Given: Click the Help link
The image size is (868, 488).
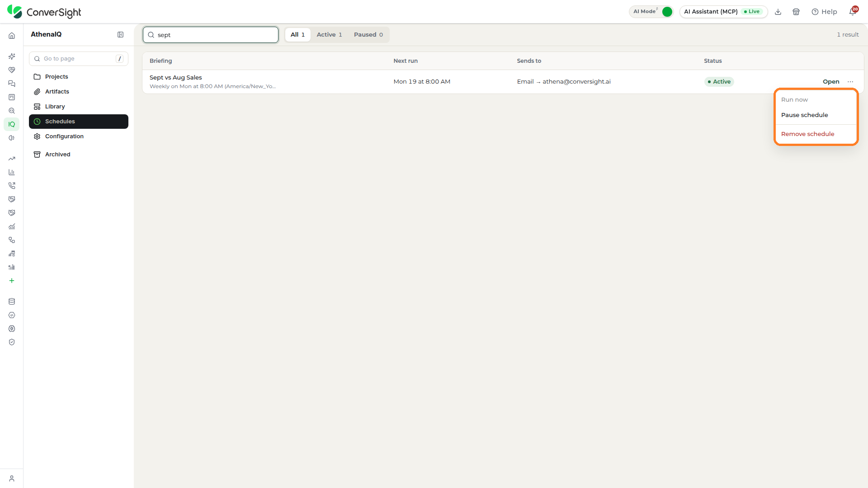Looking at the screenshot, I should point(824,12).
